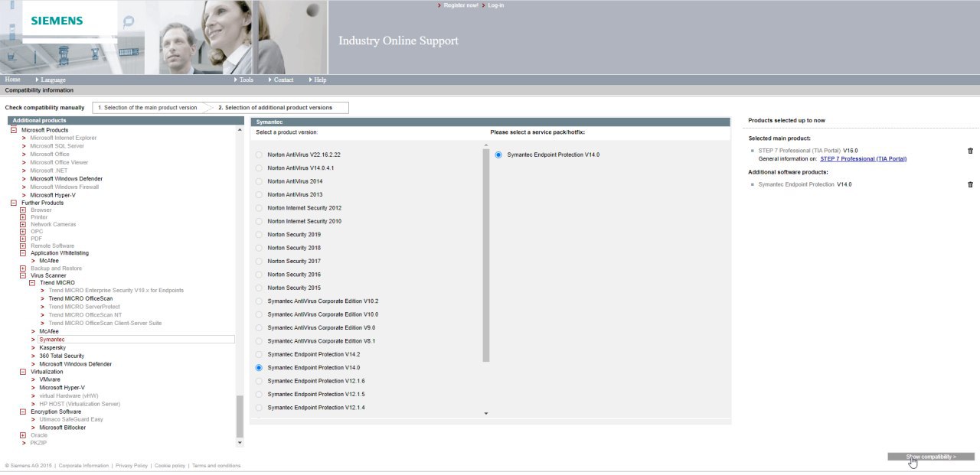Collapse the Trend MICRO node
Screen dimensions: 980x475
32,283
